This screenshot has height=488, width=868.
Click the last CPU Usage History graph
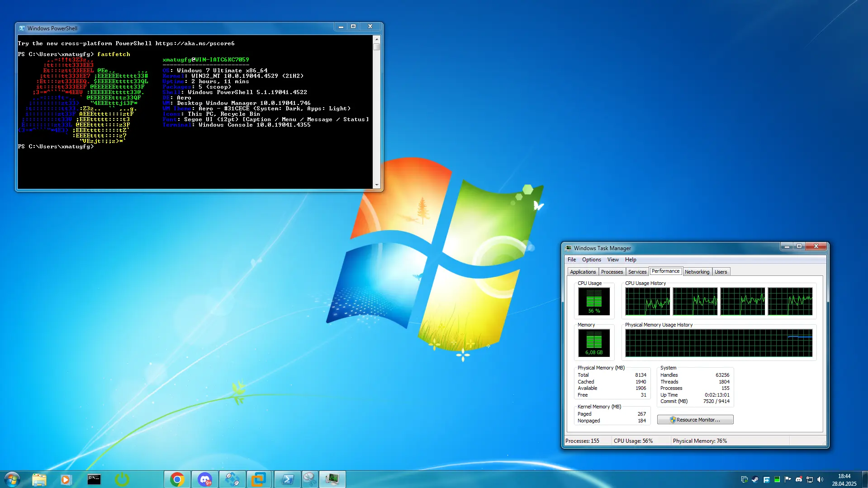[x=790, y=301]
